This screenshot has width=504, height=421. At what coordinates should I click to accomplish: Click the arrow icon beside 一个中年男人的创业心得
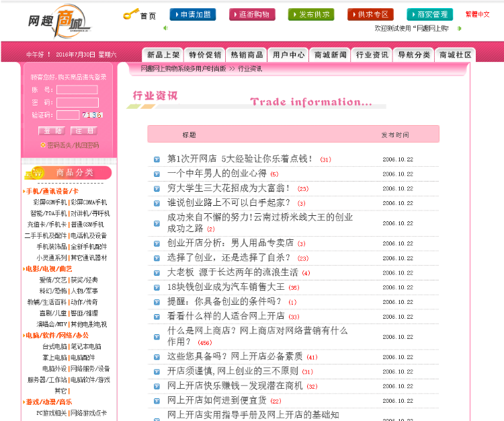click(x=157, y=174)
